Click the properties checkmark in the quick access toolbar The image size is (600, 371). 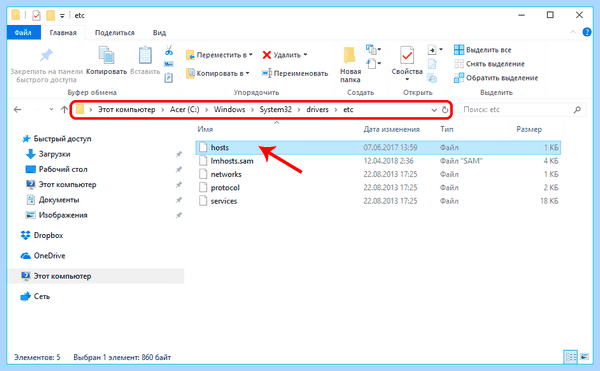pos(36,15)
